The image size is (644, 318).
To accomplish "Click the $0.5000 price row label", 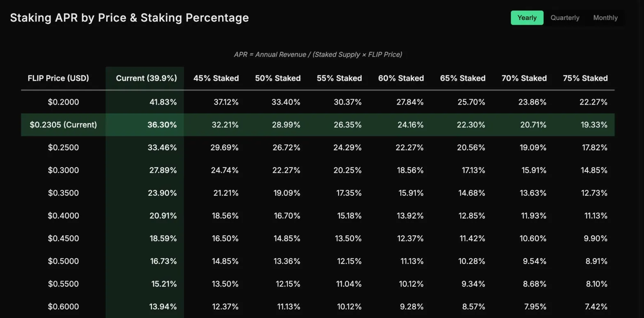I will pyautogui.click(x=63, y=261).
